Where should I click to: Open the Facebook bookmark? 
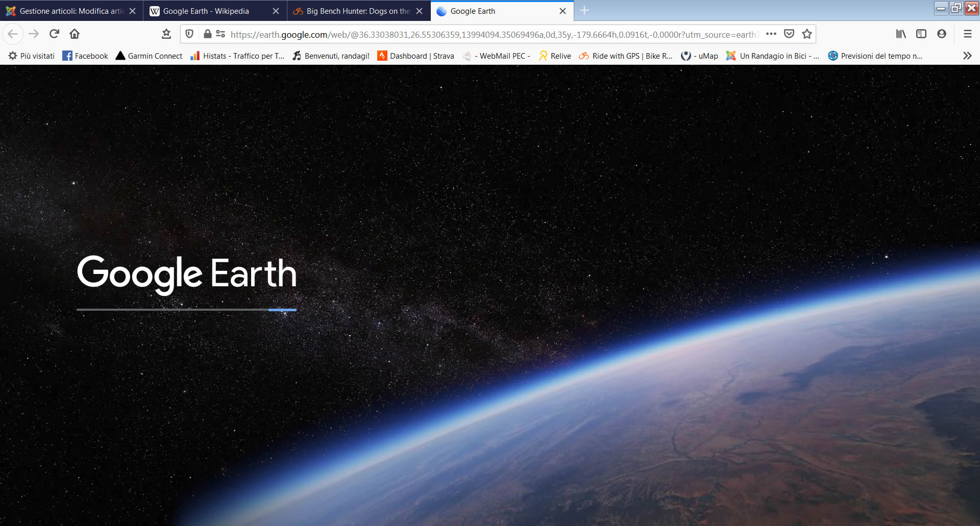(85, 56)
